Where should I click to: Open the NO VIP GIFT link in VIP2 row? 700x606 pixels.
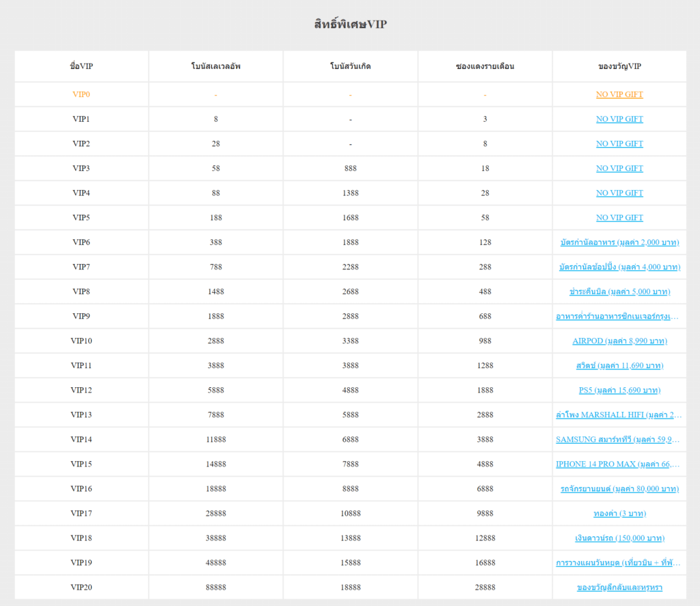(x=619, y=144)
